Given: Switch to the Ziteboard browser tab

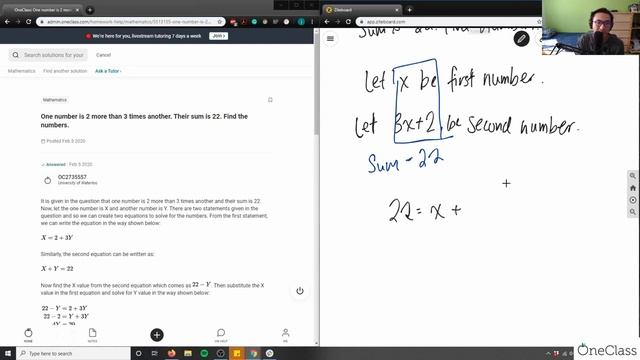Looking at the screenshot, I should click(362, 10).
